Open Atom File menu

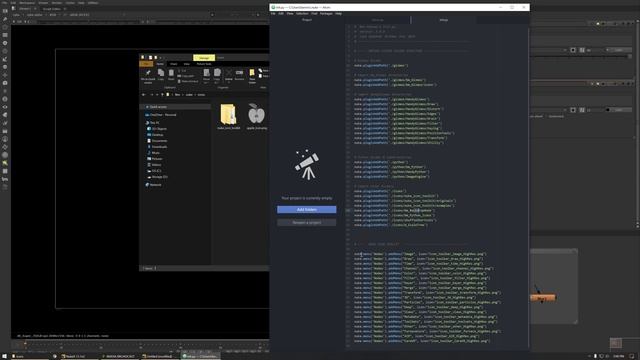click(273, 13)
